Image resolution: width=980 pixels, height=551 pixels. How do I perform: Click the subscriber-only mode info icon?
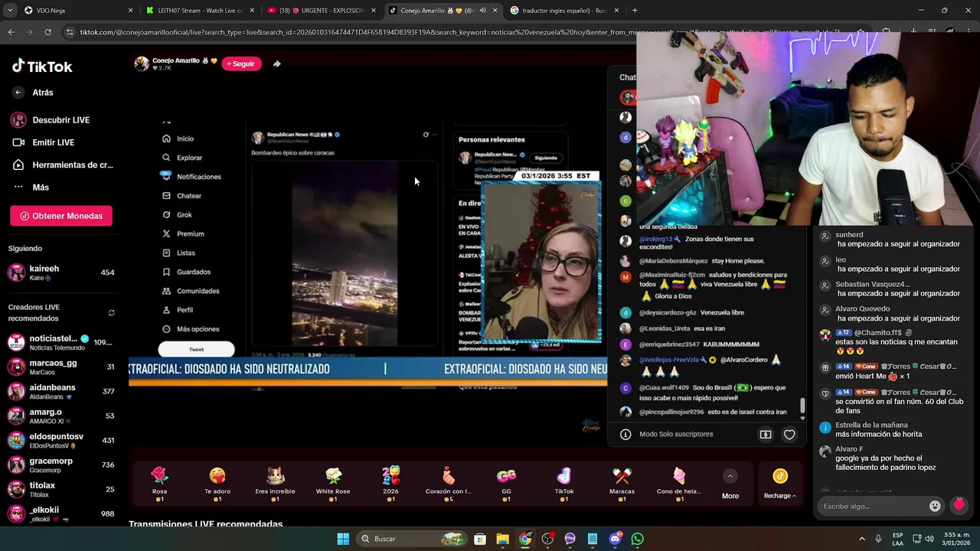(626, 434)
